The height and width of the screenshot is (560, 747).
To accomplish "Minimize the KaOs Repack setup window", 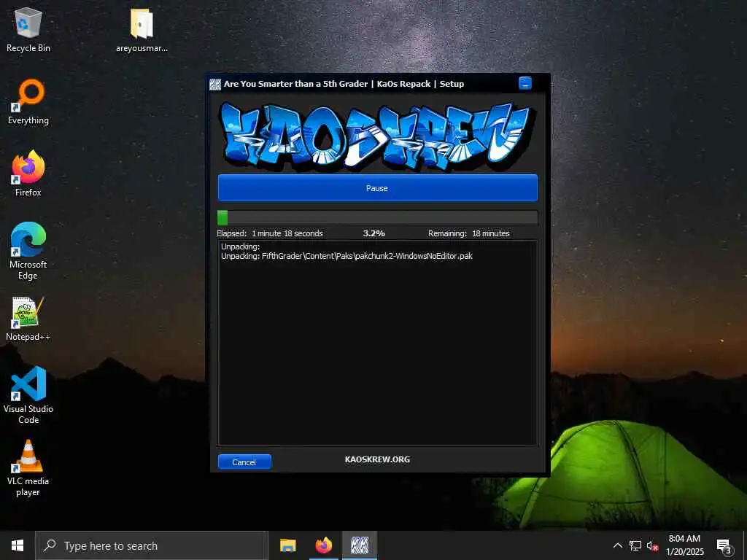I will click(525, 83).
